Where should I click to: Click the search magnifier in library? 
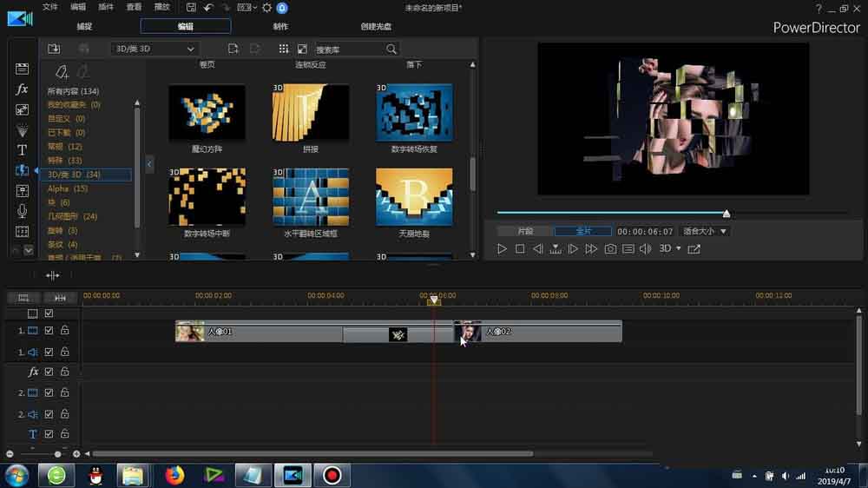click(x=391, y=49)
